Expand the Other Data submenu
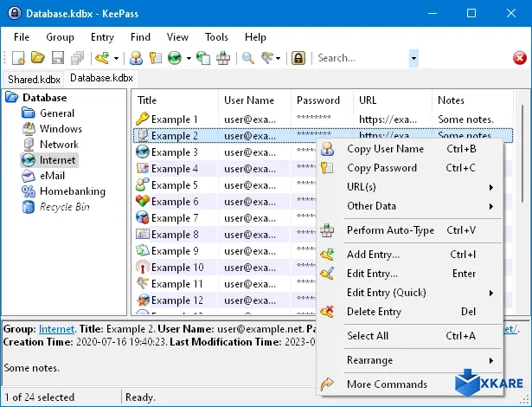Screen dimensions: 532x407 coord(409,206)
